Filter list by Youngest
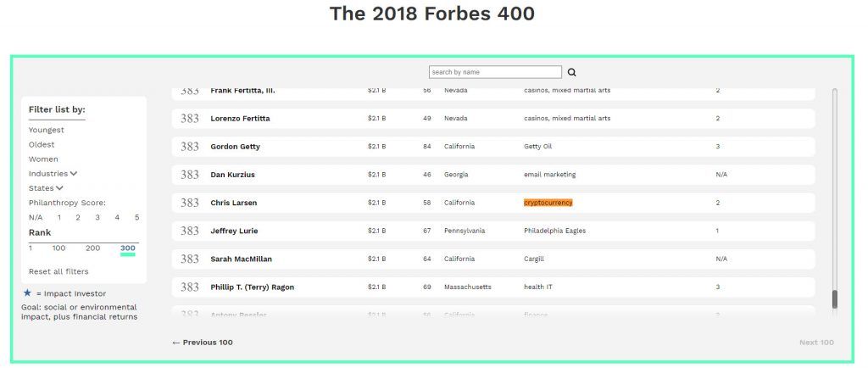The width and height of the screenshot is (868, 368). pyautogui.click(x=46, y=130)
